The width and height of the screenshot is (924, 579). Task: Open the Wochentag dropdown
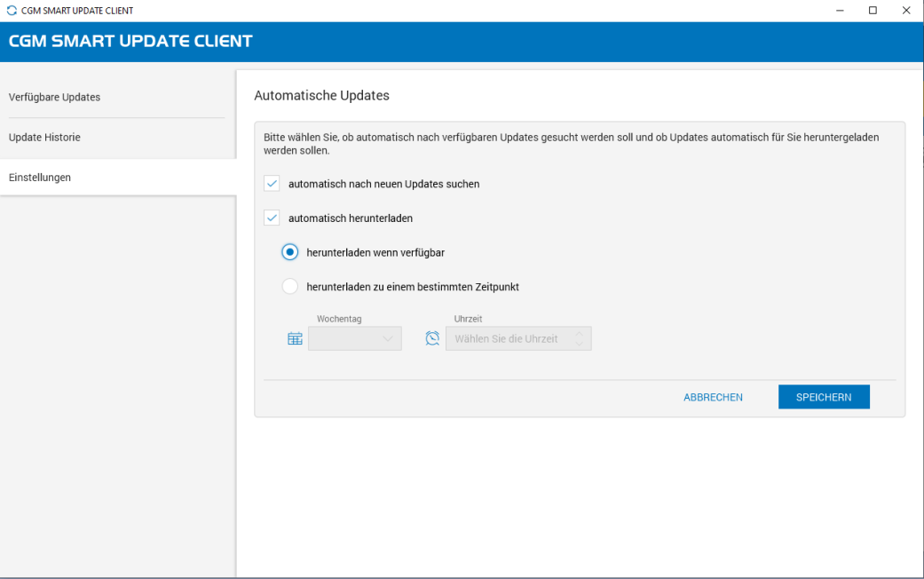point(355,338)
